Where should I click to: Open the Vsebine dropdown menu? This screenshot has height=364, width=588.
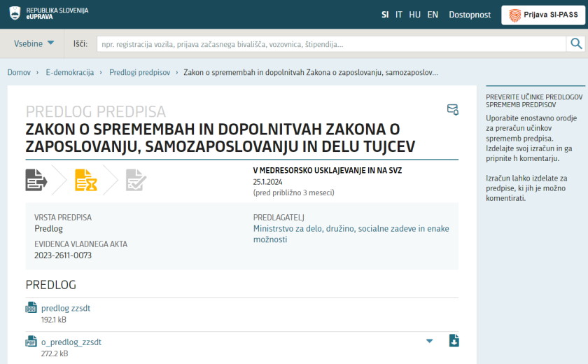click(x=34, y=43)
